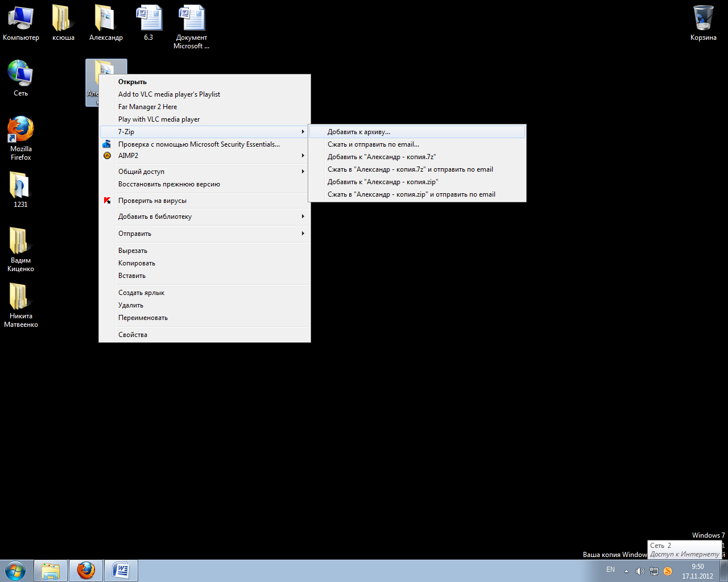Choose Переименовать in the context menu
Screen dimensions: 728x582
coord(205,318)
